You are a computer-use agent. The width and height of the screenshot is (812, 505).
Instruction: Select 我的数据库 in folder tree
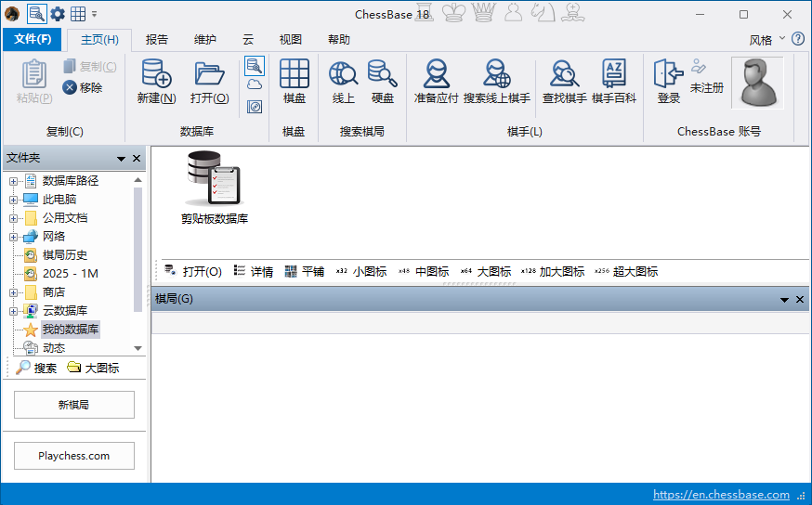(x=71, y=330)
